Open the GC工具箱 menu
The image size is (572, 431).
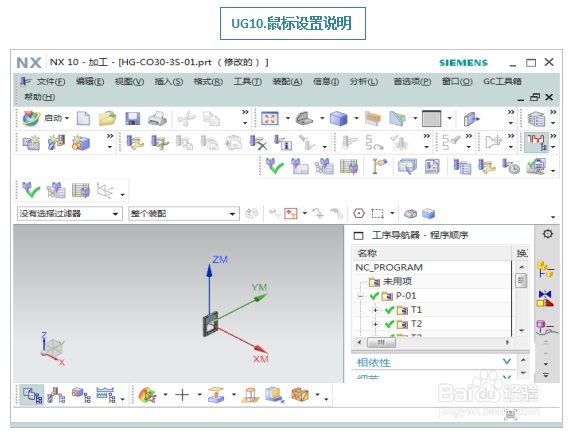[x=502, y=81]
